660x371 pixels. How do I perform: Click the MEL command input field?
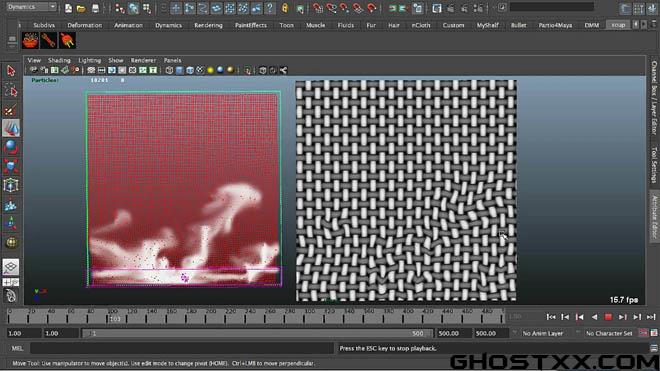181,348
